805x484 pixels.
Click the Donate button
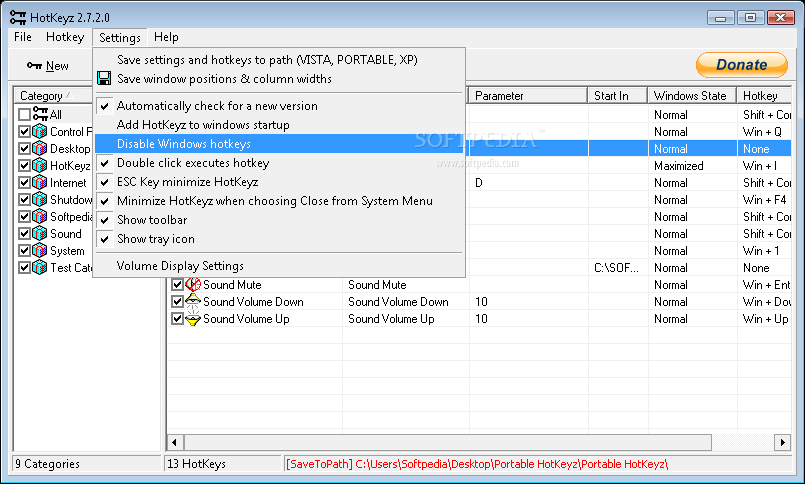point(741,65)
